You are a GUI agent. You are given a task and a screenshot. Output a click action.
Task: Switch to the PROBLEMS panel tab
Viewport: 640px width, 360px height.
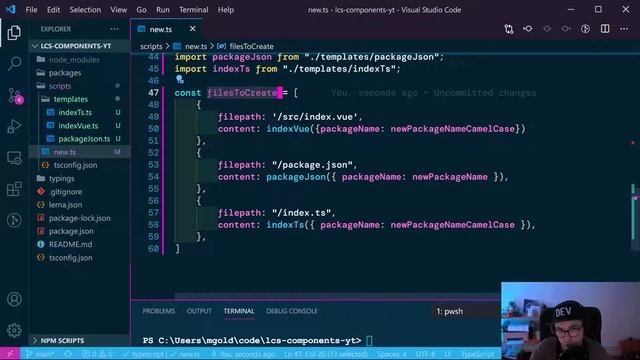pyautogui.click(x=159, y=311)
